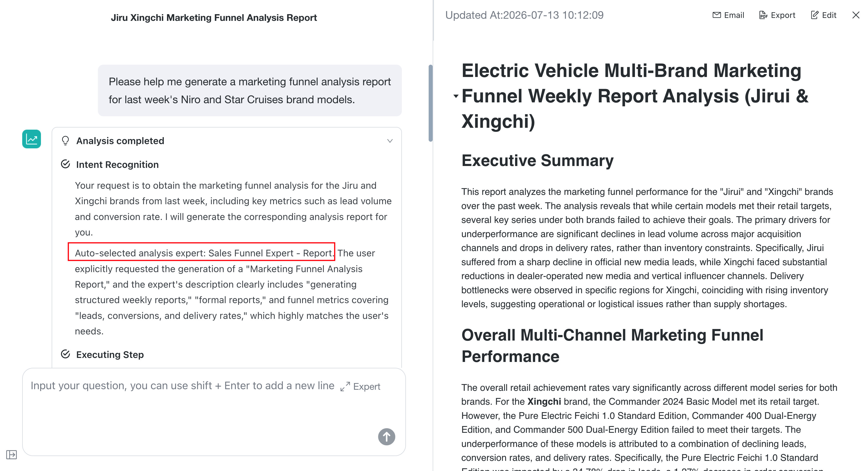This screenshot has width=868, height=471.
Task: Click the expand arrows icon next to Expert
Action: coord(345,387)
